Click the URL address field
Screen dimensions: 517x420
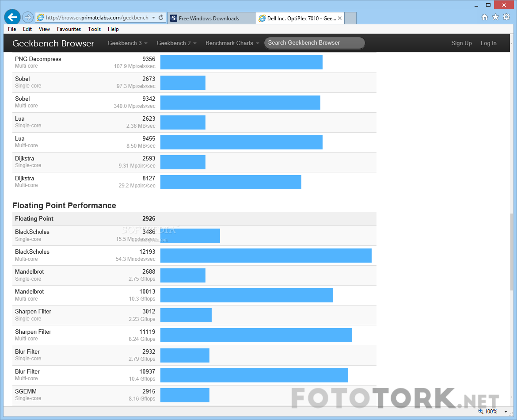point(97,18)
